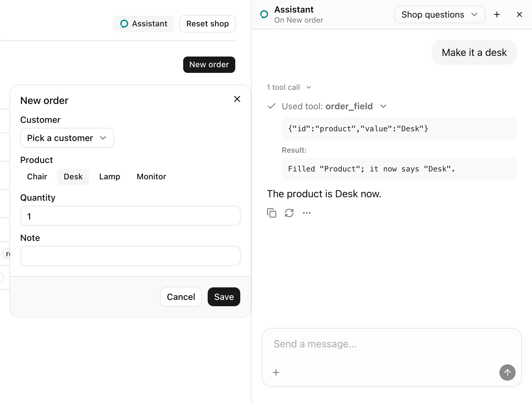Save the new order
This screenshot has height=402, width=532.
(x=224, y=297)
